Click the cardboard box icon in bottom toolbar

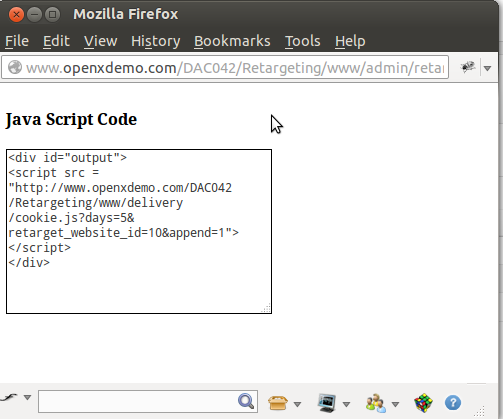tap(278, 403)
